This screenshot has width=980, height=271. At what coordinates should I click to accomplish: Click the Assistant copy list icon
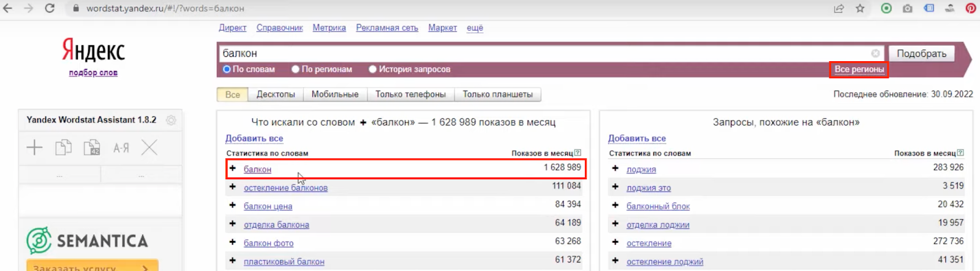pos(63,147)
